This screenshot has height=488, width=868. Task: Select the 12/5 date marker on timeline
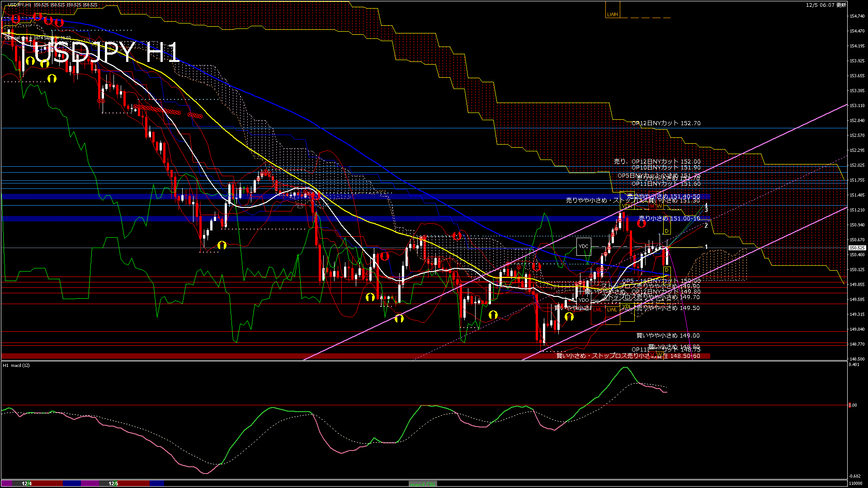[113, 483]
